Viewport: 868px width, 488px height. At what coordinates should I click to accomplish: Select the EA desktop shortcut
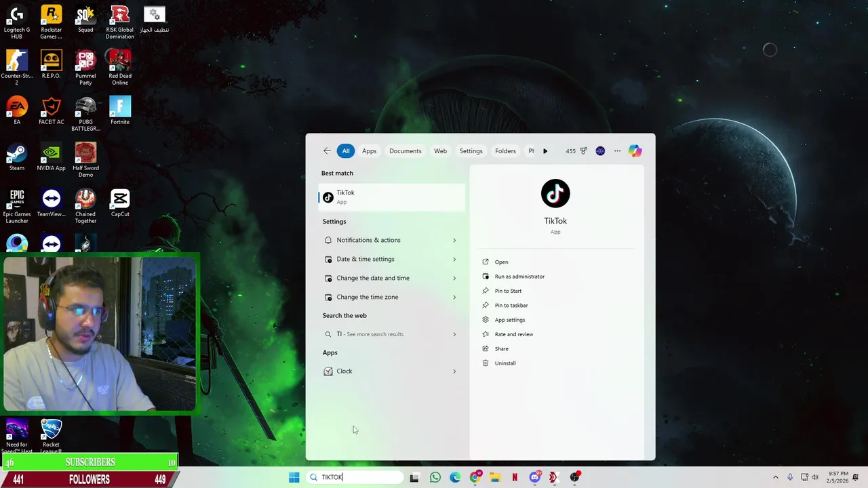click(17, 110)
